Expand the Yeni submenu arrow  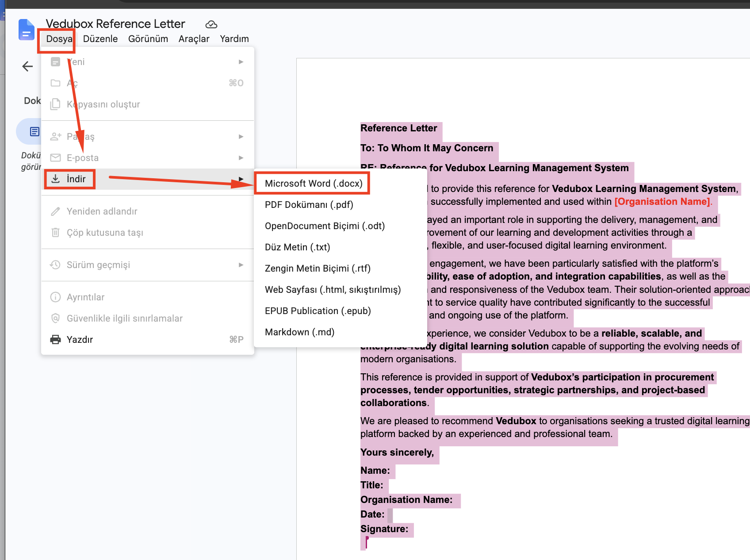coord(241,62)
